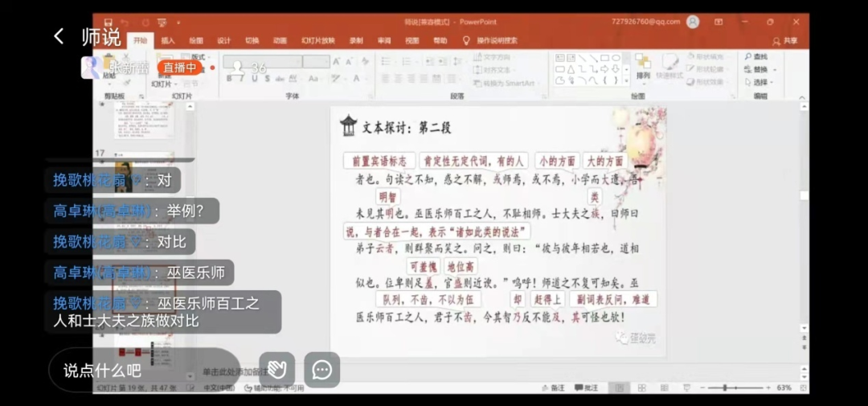Toggle Underline formatting button
This screenshot has width=868, height=406.
pyautogui.click(x=255, y=79)
